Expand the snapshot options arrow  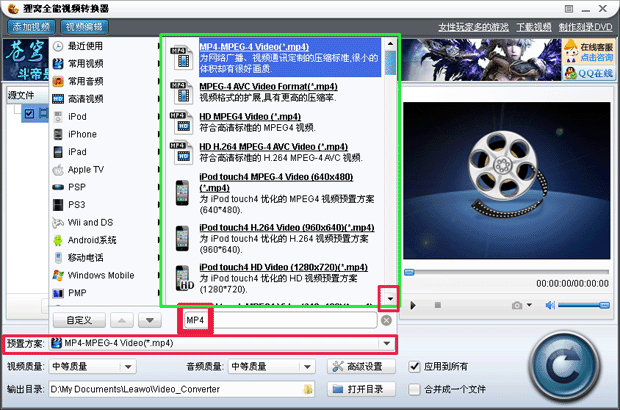tap(529, 305)
